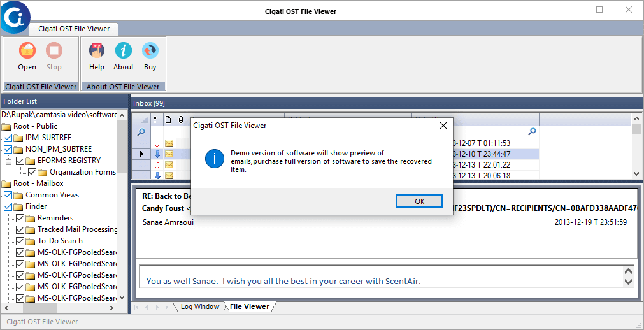Toggle the IPM_SUBTREE checkbox

click(8, 137)
